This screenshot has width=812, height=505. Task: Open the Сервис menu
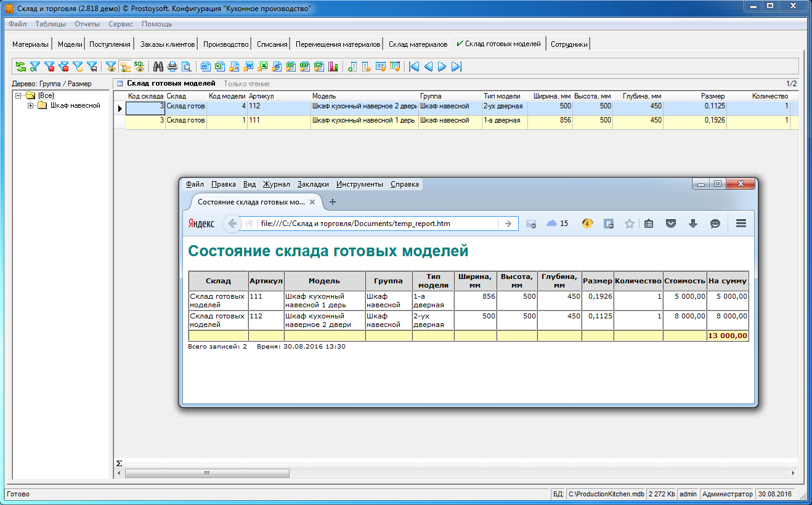(121, 24)
